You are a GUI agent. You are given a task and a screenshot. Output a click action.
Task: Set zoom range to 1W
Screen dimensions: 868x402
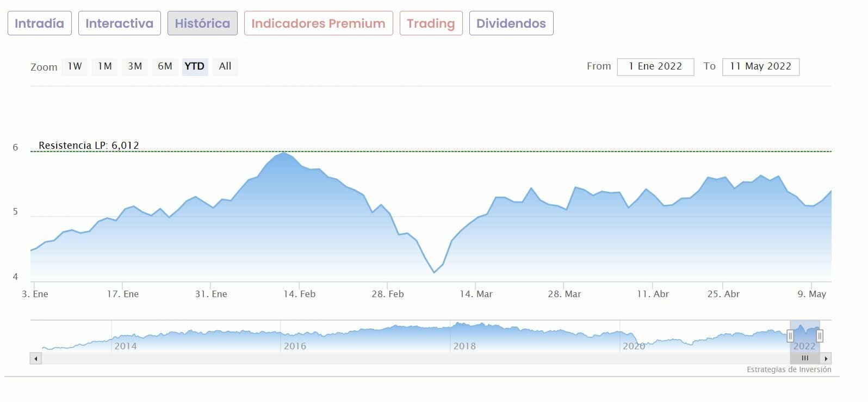75,66
